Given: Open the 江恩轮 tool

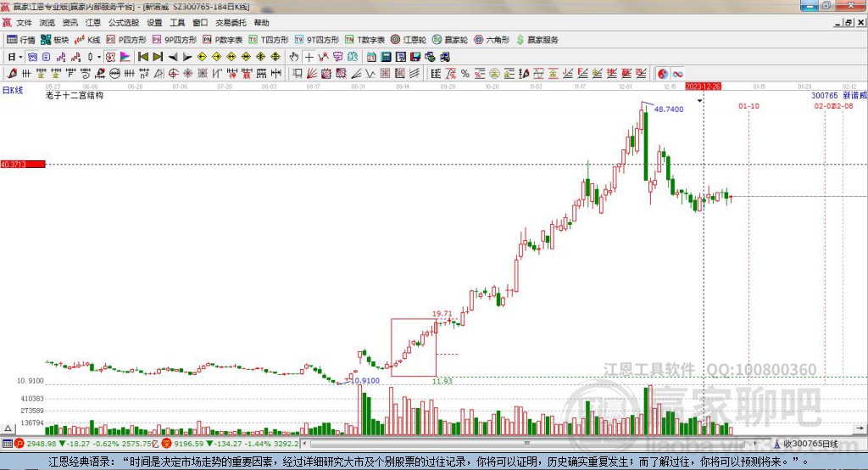Looking at the screenshot, I should (x=409, y=40).
